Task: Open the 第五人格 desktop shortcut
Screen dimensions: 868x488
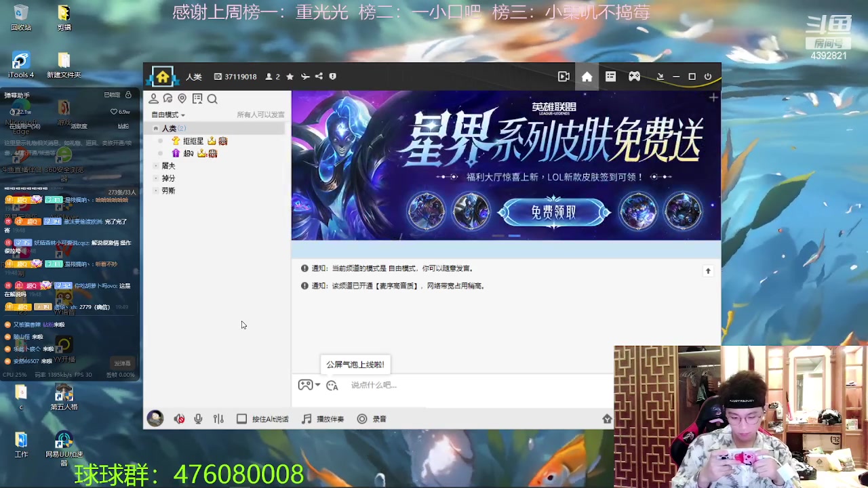Action: (64, 398)
